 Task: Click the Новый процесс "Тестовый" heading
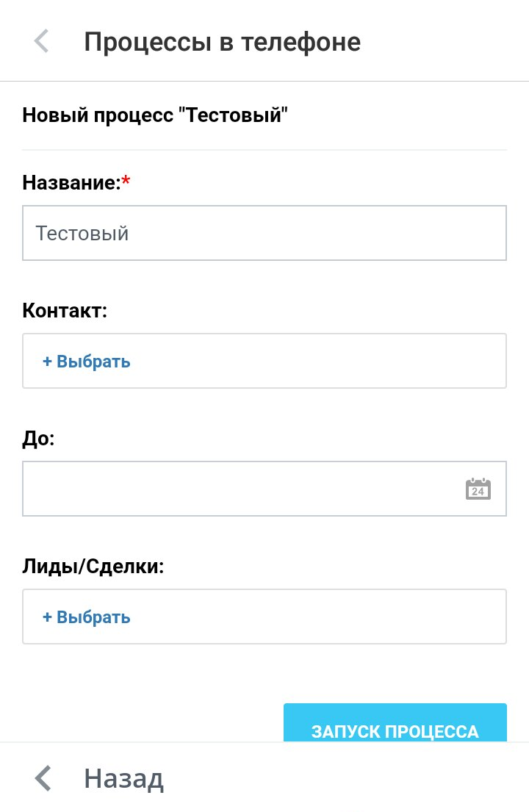tap(155, 115)
